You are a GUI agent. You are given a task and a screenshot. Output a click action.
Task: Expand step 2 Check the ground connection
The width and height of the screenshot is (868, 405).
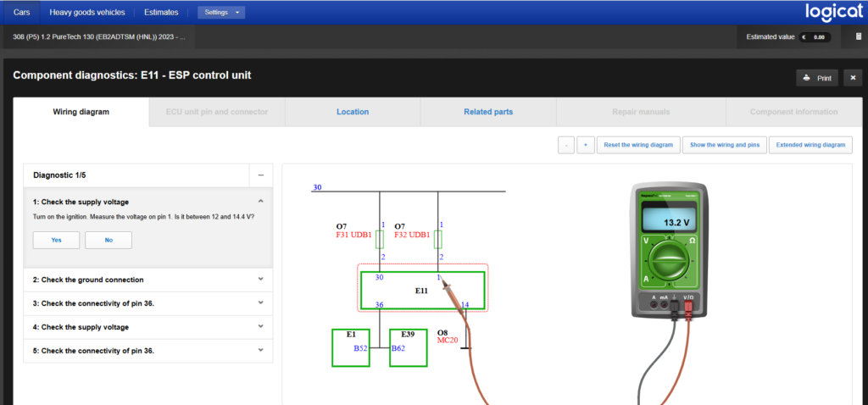[147, 280]
